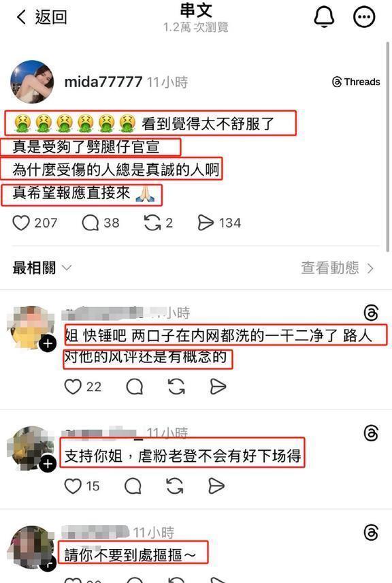
Task: Like the second comment with 15 likes
Action: (x=73, y=486)
